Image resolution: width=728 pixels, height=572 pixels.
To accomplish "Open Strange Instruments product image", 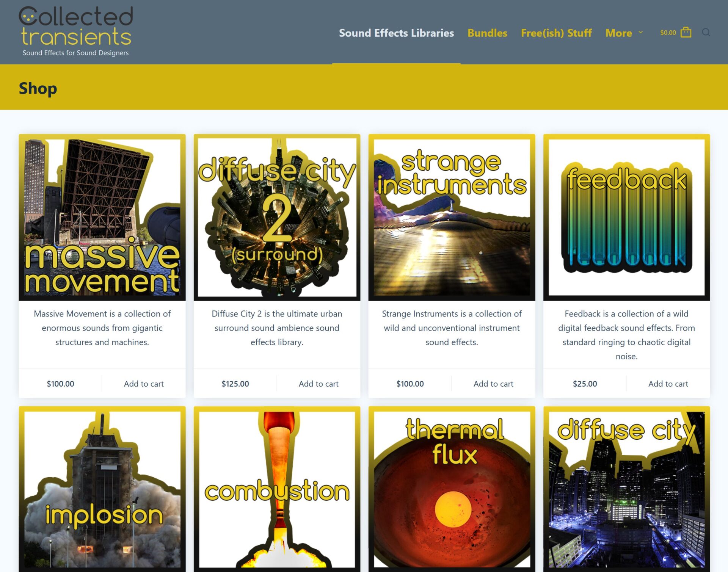I will tap(452, 217).
